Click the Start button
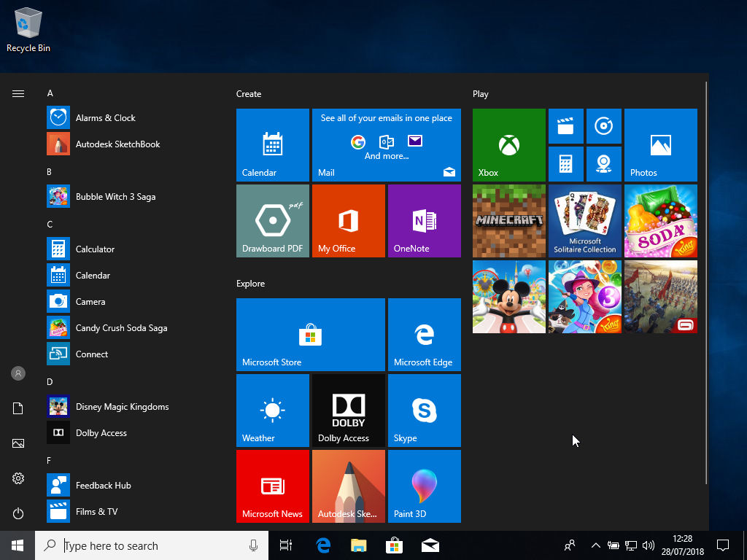 point(18,545)
